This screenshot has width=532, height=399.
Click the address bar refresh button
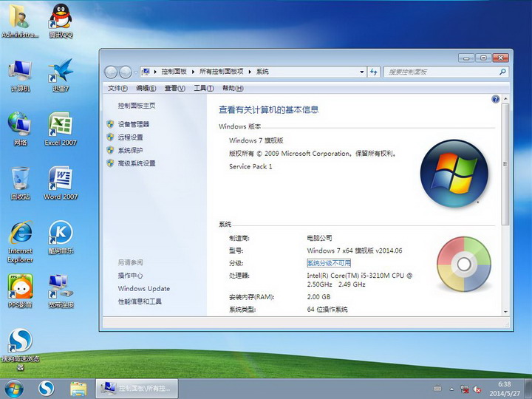click(x=374, y=72)
